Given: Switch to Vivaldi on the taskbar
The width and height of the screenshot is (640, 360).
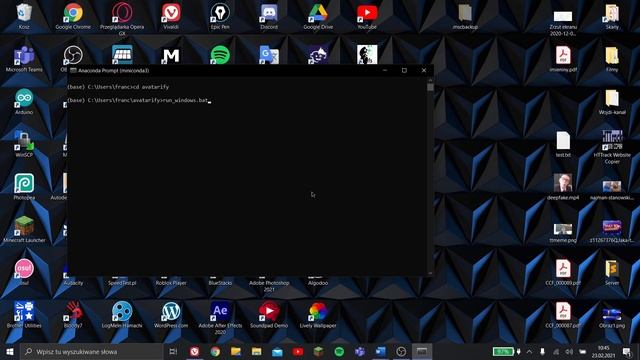Looking at the screenshot, I should point(195,351).
